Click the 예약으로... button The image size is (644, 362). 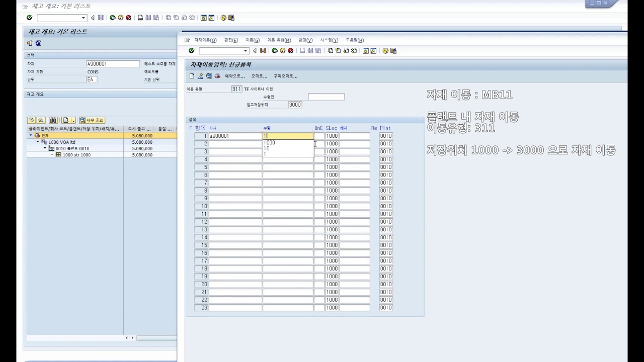coord(234,76)
